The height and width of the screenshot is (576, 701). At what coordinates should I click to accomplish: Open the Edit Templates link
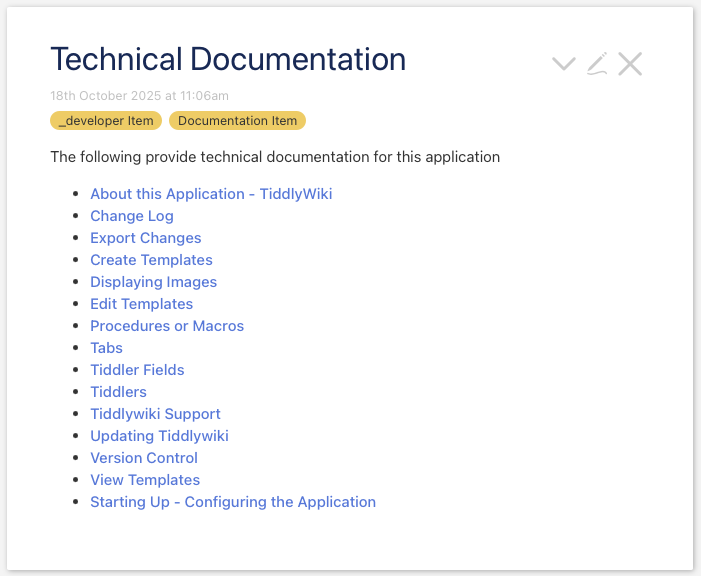[141, 304]
